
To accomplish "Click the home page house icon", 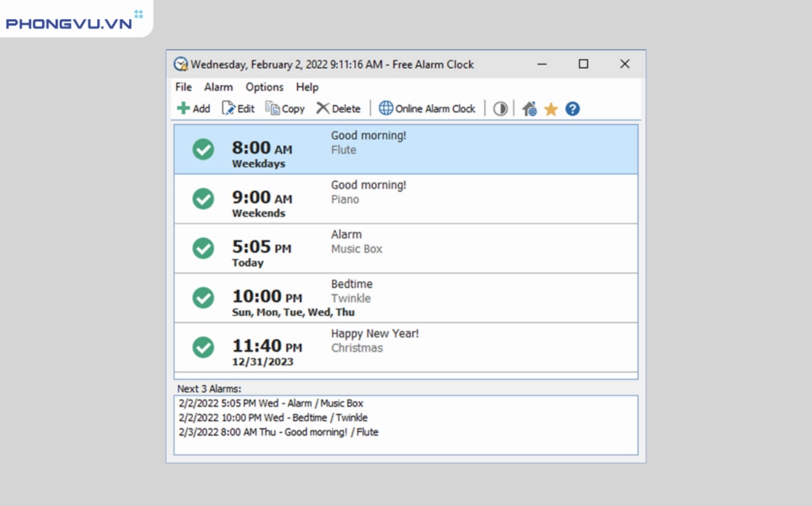I will point(529,109).
